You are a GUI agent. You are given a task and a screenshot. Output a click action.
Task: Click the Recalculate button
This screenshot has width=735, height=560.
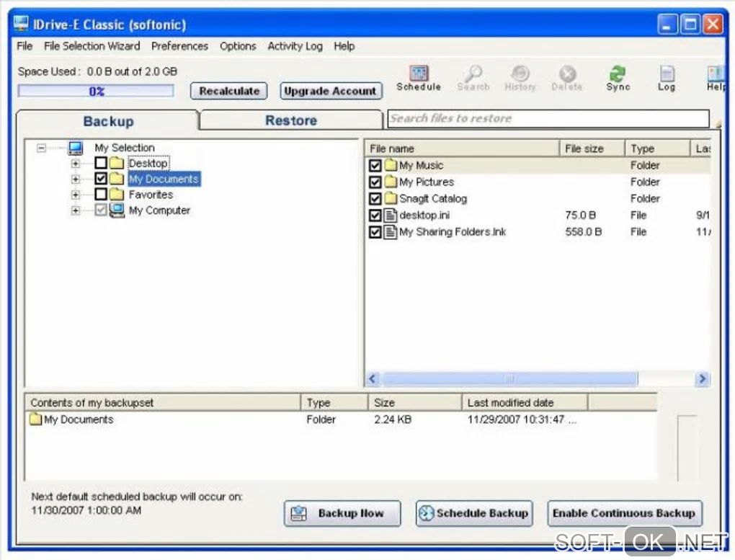coord(228,91)
